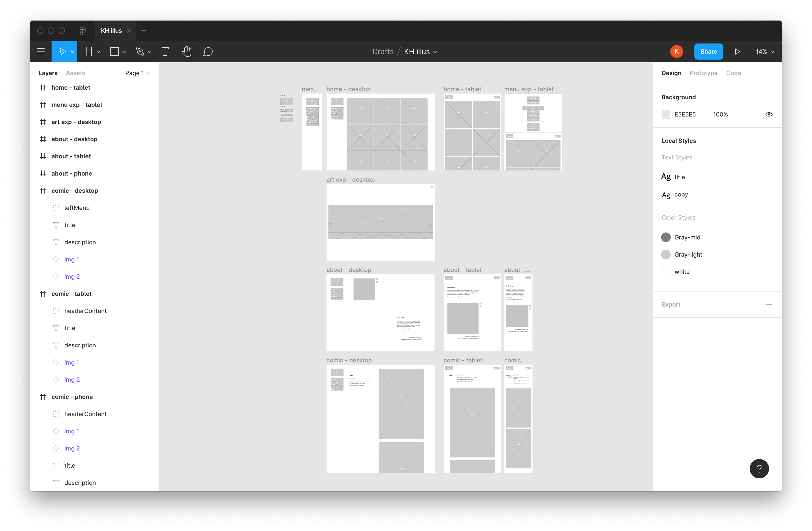Select the Text tool
This screenshot has width=812, height=531.
pos(165,52)
